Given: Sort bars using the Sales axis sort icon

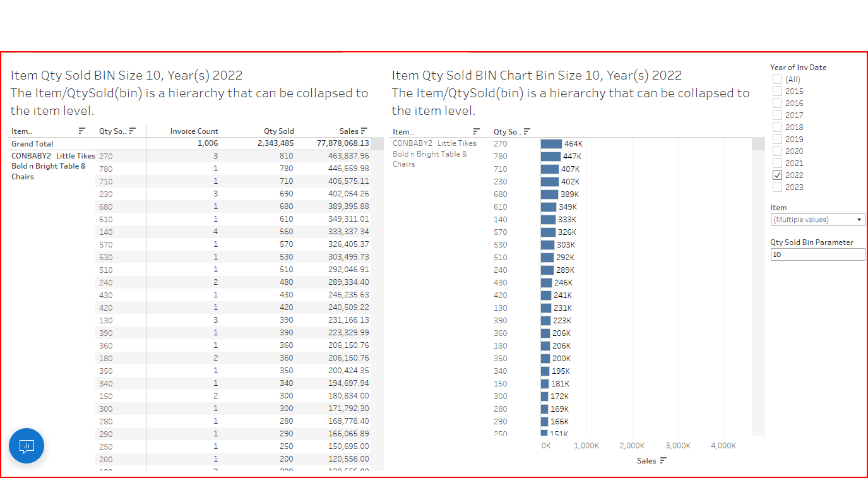Looking at the screenshot, I should point(664,460).
